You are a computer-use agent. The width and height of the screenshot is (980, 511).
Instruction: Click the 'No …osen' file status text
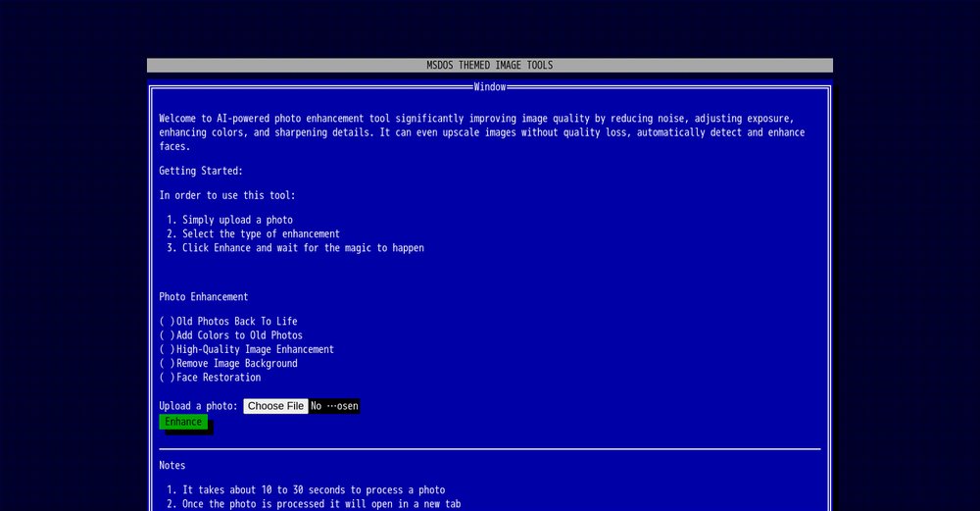(x=334, y=406)
